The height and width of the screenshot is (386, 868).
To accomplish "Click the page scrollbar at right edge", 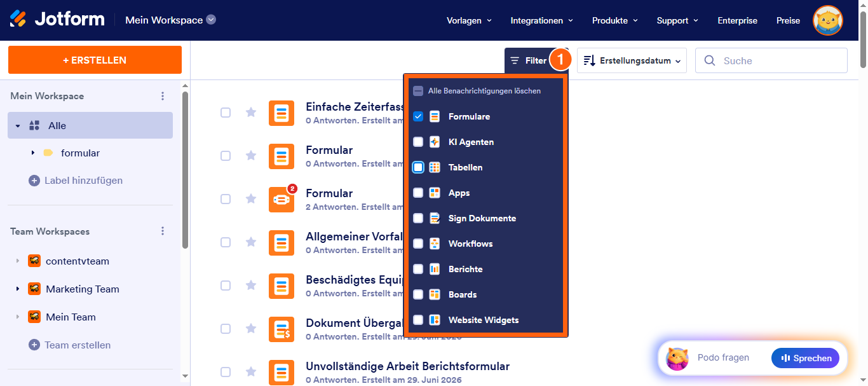I will [x=863, y=38].
